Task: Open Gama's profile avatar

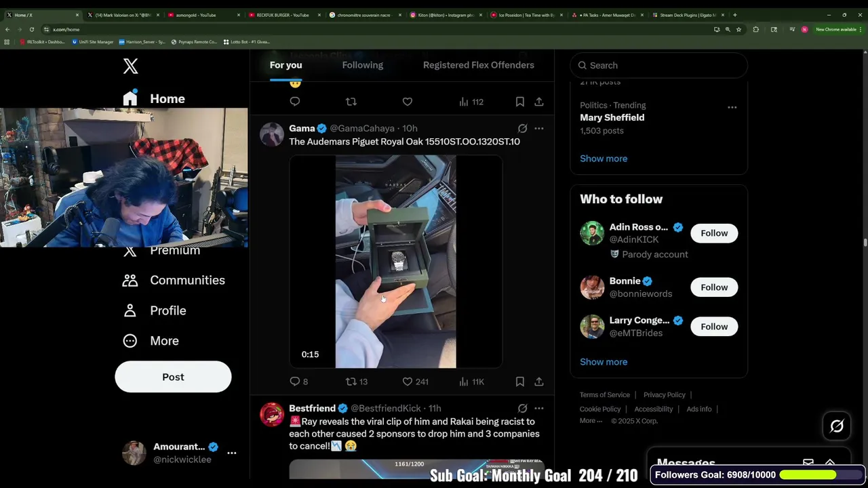Action: [272, 134]
